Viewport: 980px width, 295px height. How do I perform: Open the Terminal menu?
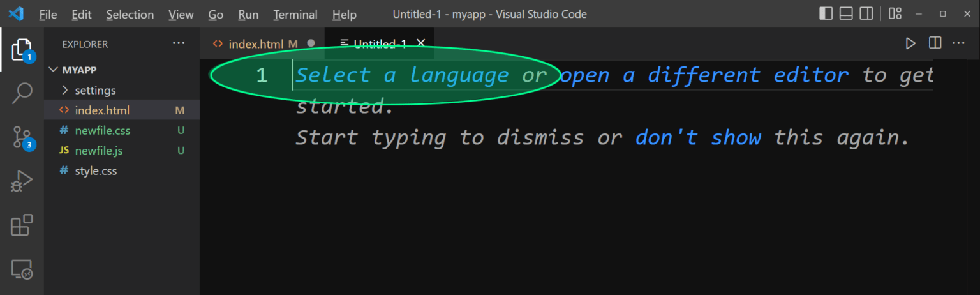(x=295, y=14)
